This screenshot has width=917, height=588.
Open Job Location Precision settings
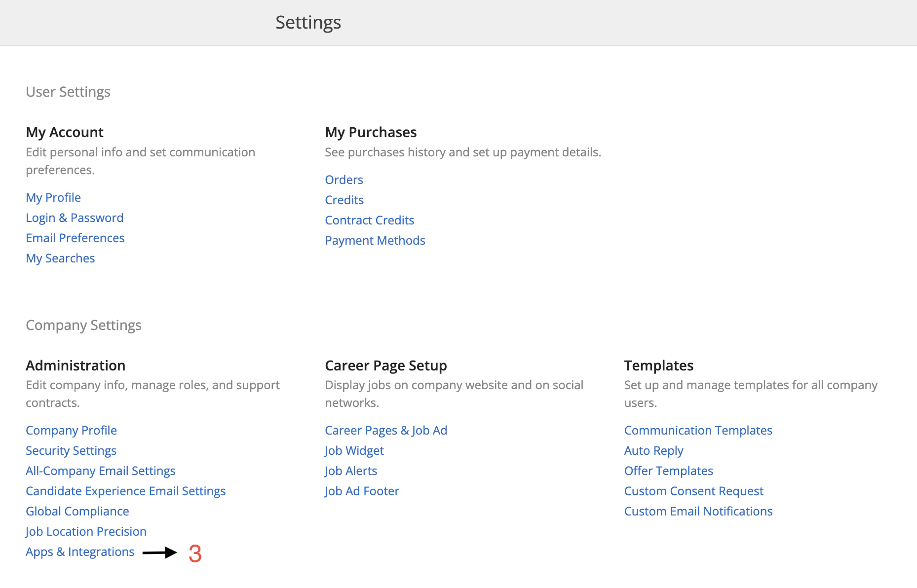click(86, 531)
